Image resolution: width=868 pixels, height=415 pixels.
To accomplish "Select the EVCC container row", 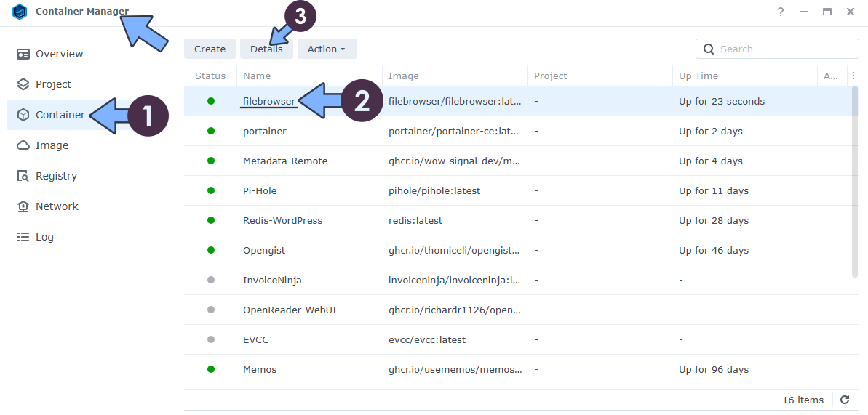I will pos(517,339).
